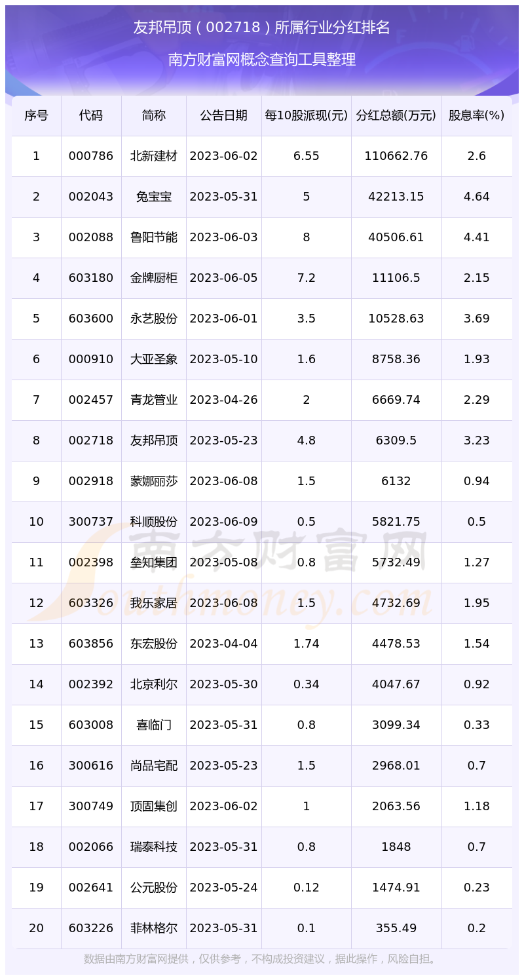Click stock code 002718 for 友邦吊顶
This screenshot has width=524, height=980.
point(90,441)
